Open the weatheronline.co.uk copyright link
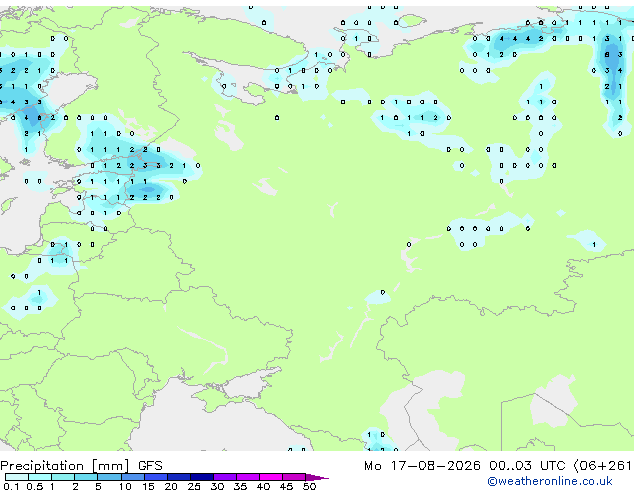Viewport: 634px width, 490px height. pyautogui.click(x=550, y=481)
